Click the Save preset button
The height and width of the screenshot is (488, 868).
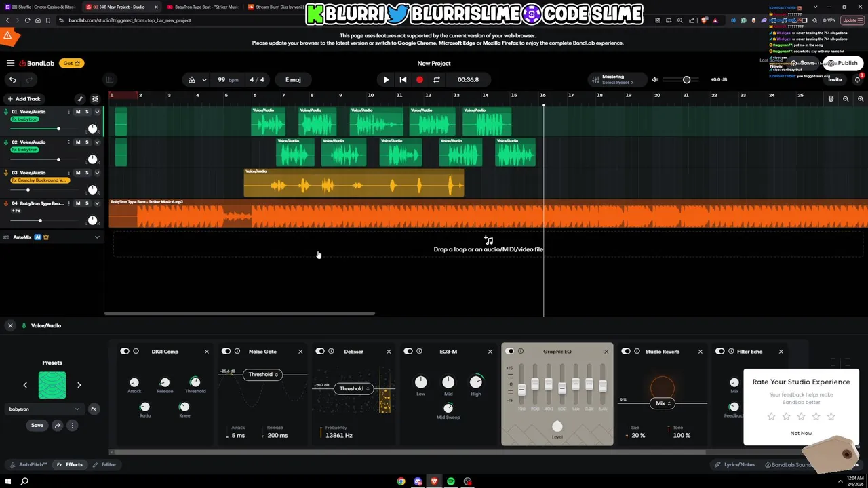[x=37, y=425]
